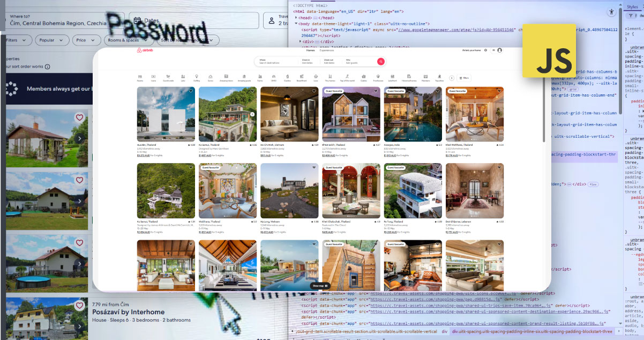Select the Treehouses category icon
This screenshot has height=340, width=644.
377,77
